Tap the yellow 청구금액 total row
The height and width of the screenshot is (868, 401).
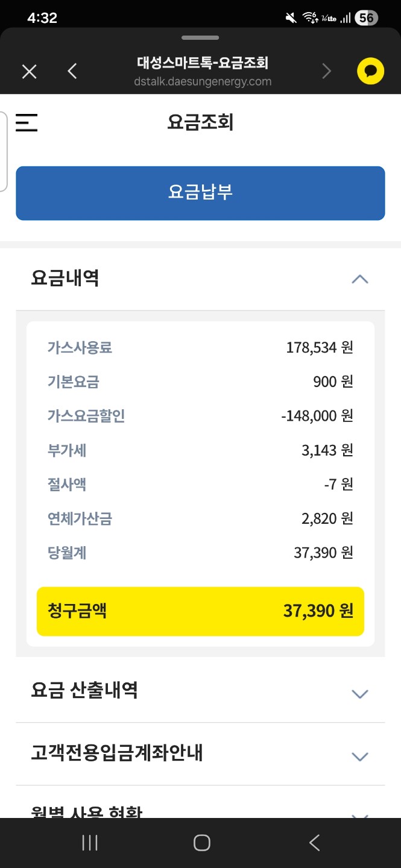(200, 611)
